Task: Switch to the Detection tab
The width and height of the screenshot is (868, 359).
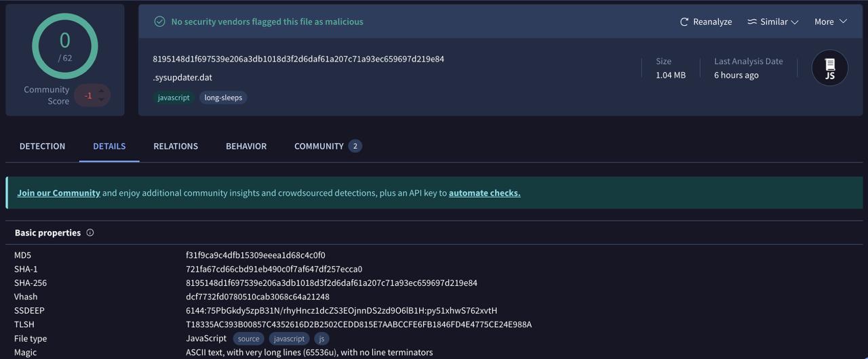Action: (42, 146)
